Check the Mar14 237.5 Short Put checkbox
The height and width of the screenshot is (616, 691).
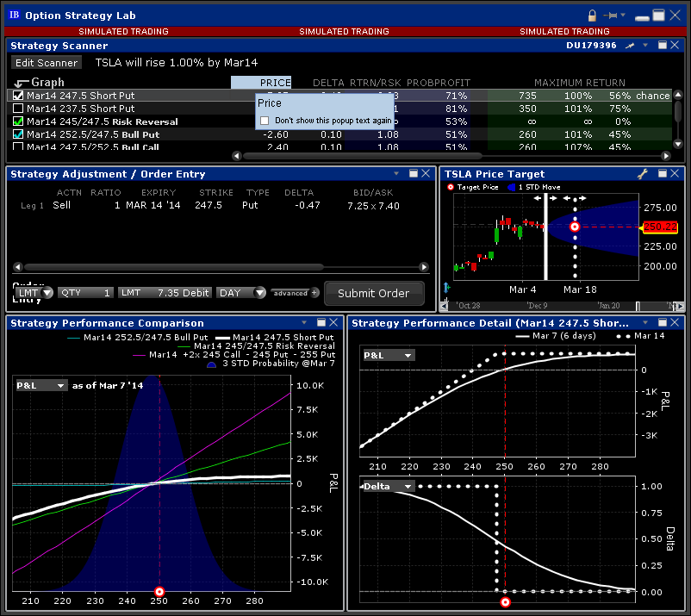point(18,109)
